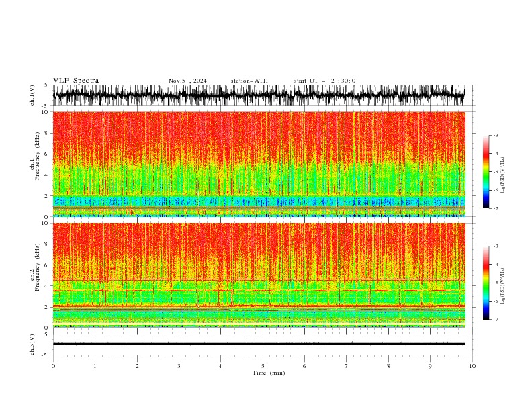Viewport: 532px width, 411px height.
Task: Click the "VLF Spectra" title text
Action: pos(76,81)
